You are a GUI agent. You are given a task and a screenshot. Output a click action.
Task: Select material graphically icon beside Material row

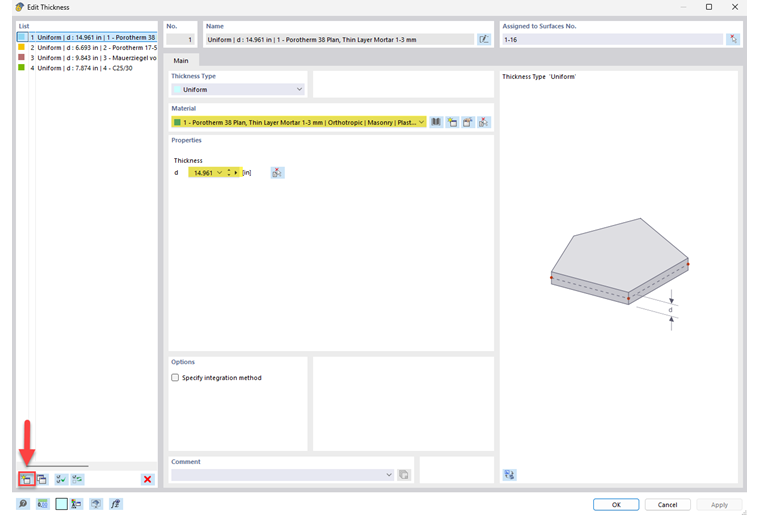[484, 122]
